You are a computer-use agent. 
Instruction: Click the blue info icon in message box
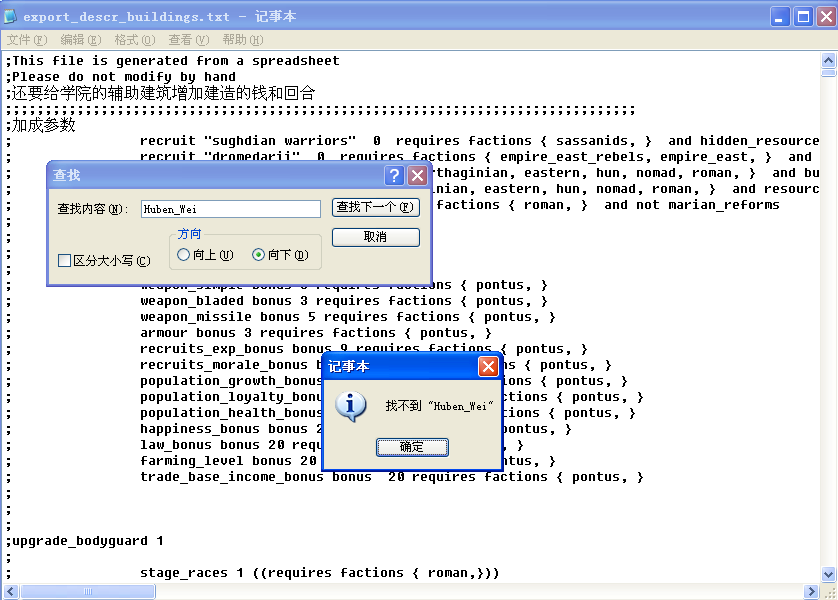click(349, 406)
